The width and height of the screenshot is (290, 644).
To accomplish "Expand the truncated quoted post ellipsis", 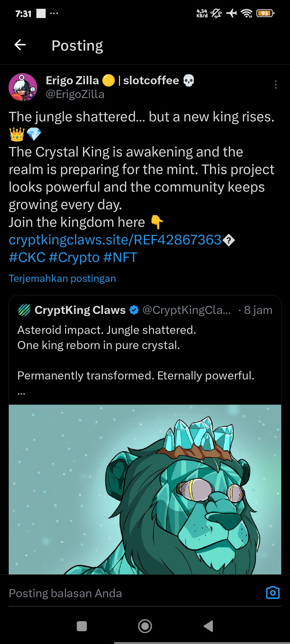I will 21,393.
